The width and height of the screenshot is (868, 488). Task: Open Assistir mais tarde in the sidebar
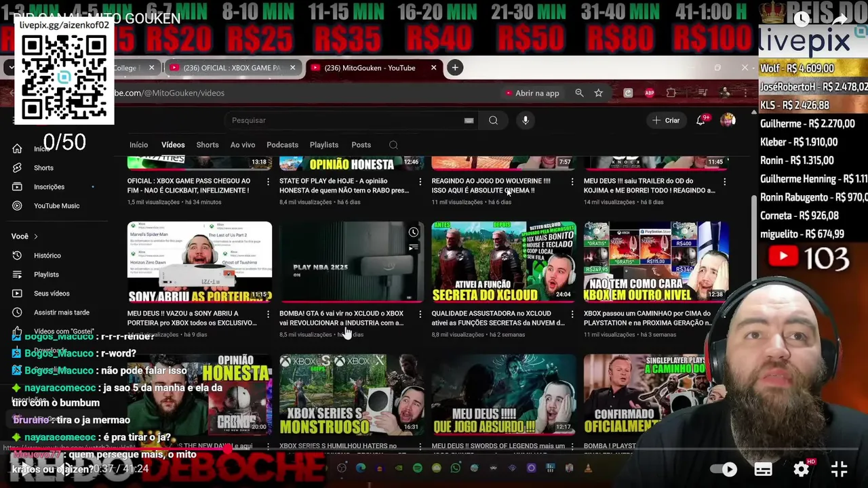click(x=62, y=312)
